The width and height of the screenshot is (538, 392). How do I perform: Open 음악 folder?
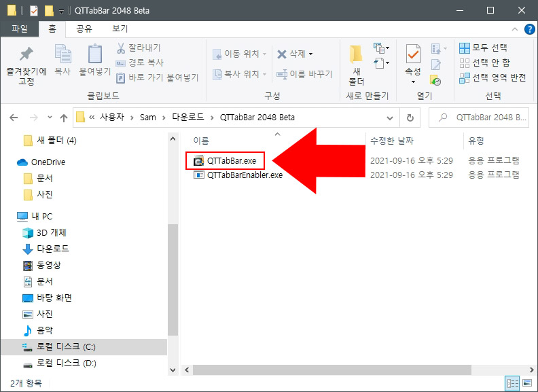(38, 330)
